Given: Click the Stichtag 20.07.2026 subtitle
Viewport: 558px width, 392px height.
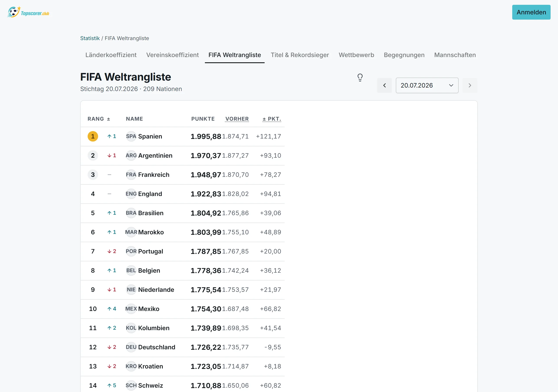Looking at the screenshot, I should (x=131, y=89).
